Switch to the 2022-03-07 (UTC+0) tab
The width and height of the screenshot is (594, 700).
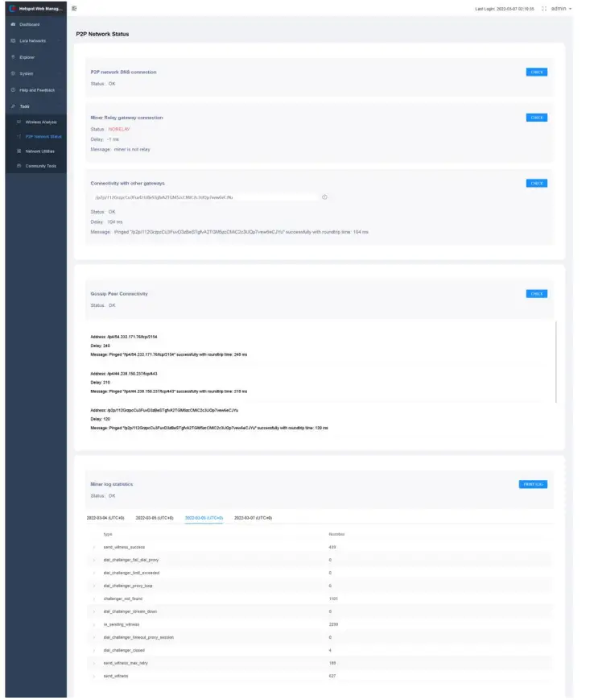tap(253, 518)
